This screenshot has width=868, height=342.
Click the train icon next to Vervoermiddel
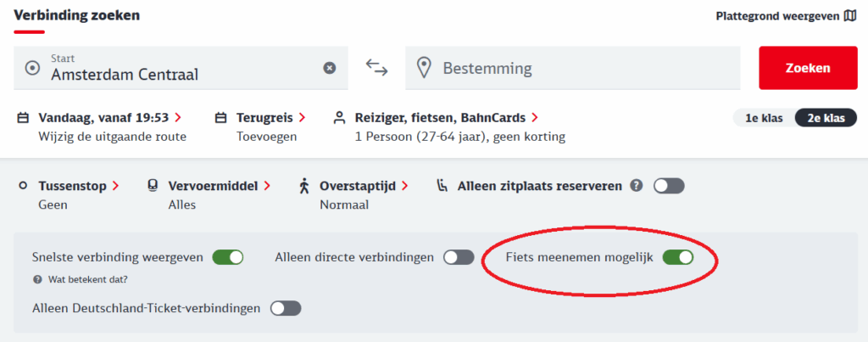pyautogui.click(x=153, y=186)
